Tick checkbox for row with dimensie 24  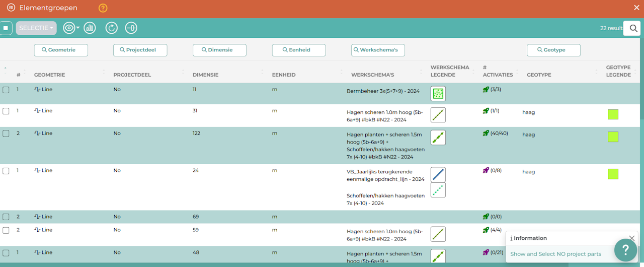[x=6, y=171]
